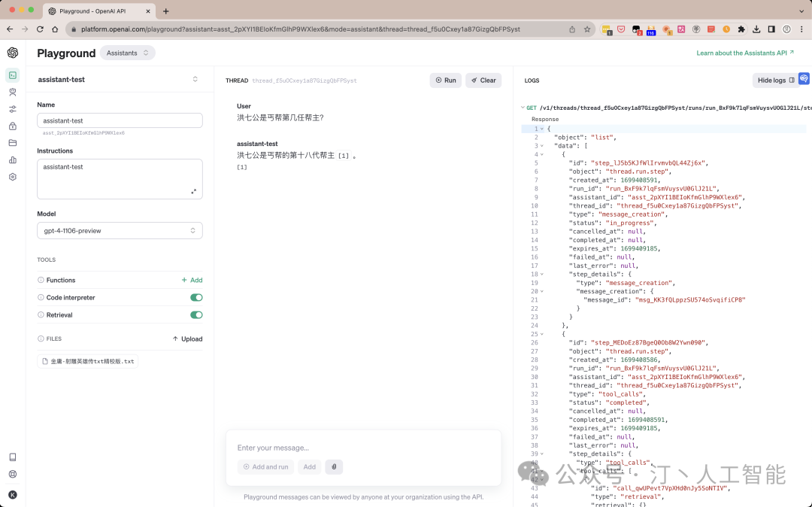Open the Files folder icon in sidebar
The height and width of the screenshot is (507, 812).
(12, 143)
